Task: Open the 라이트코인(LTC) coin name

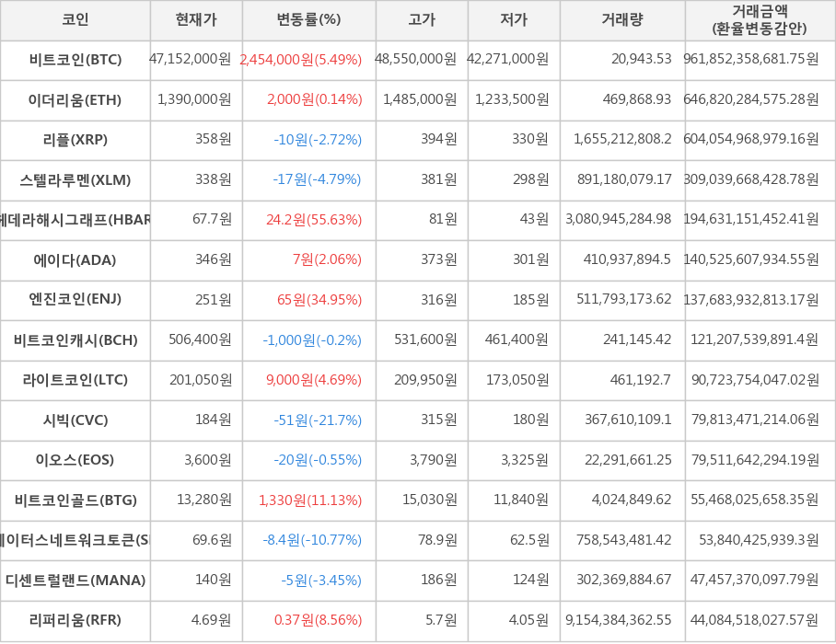Action: 75,380
